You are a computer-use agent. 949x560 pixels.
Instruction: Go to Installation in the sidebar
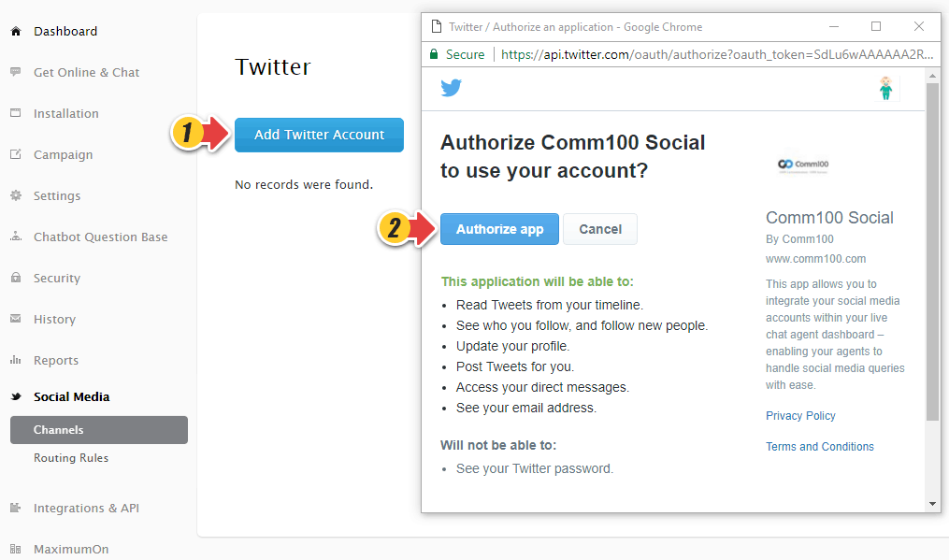click(x=66, y=113)
